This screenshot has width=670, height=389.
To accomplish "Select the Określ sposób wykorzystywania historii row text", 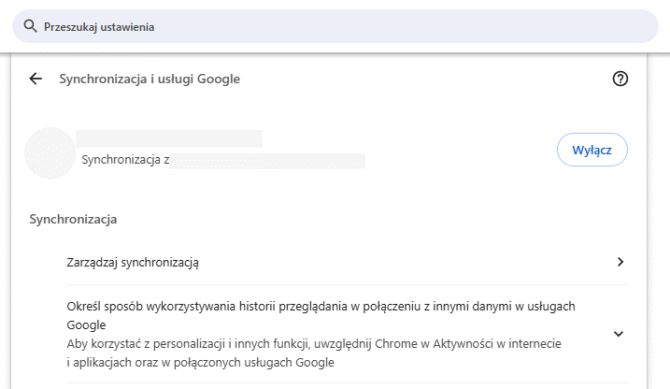I will (x=320, y=315).
